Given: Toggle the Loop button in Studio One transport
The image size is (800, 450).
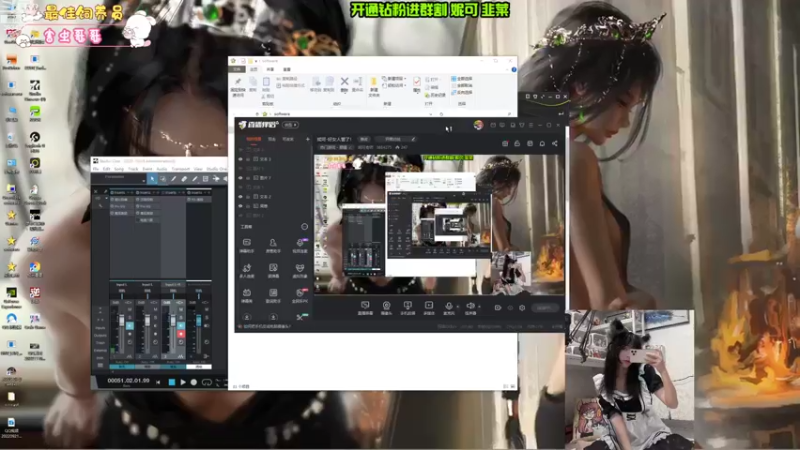Looking at the screenshot, I should coord(207,382).
